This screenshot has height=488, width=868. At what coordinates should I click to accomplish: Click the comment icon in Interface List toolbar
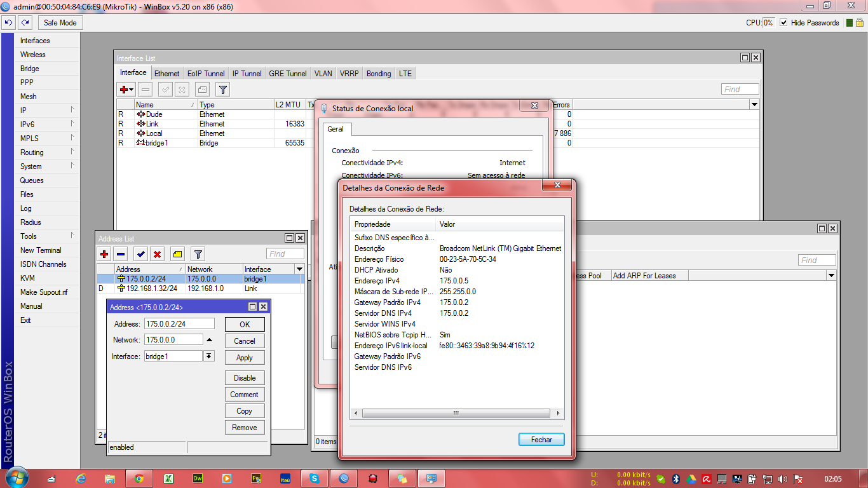point(202,90)
